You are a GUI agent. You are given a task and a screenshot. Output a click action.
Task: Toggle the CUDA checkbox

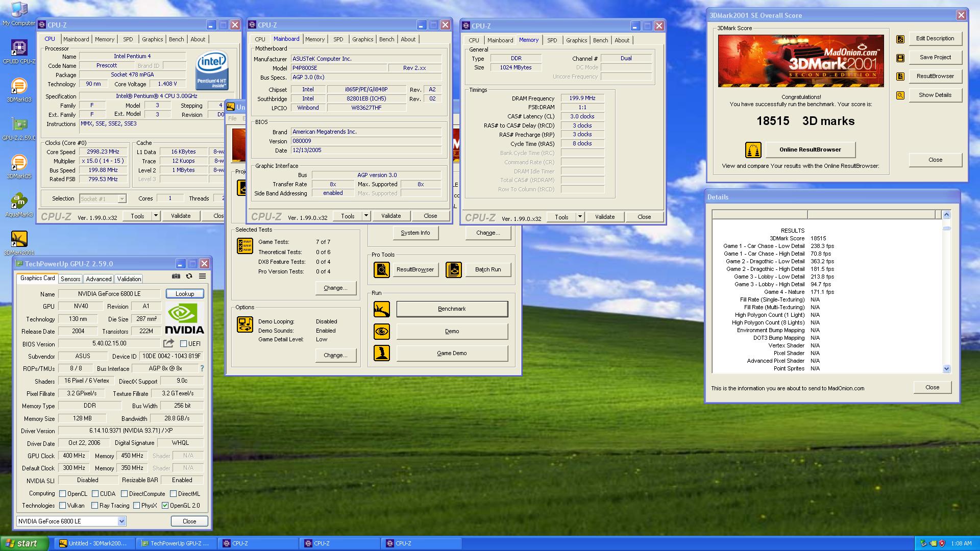[x=95, y=493]
